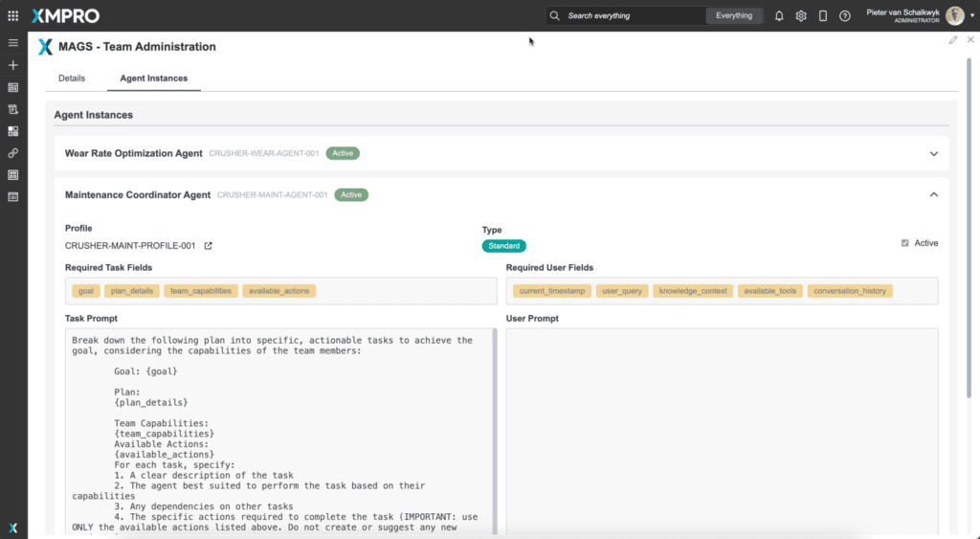This screenshot has height=539, width=980.
Task: Click the plus icon in left sidebar
Action: (x=13, y=65)
